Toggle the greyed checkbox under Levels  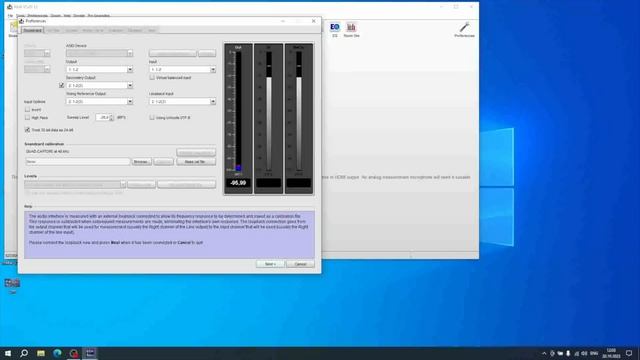(27, 193)
